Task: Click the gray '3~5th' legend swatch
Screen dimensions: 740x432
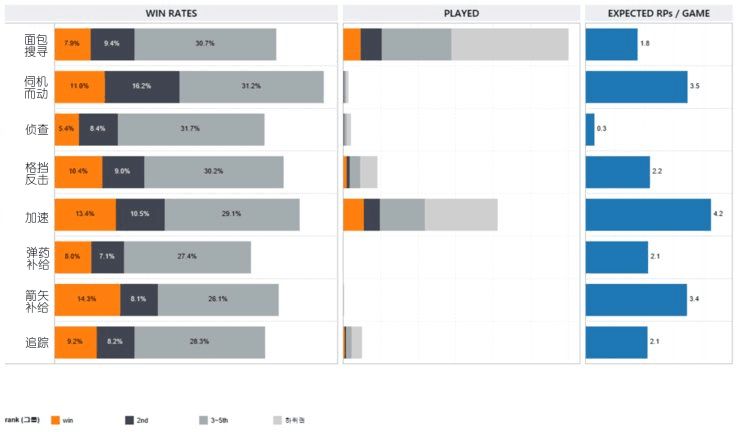Action: [x=203, y=420]
